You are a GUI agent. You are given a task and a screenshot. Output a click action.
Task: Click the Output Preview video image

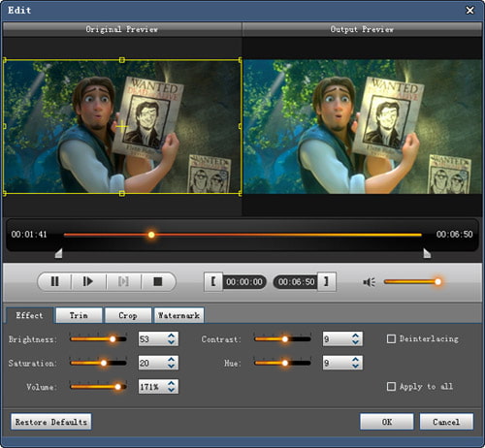pos(363,127)
